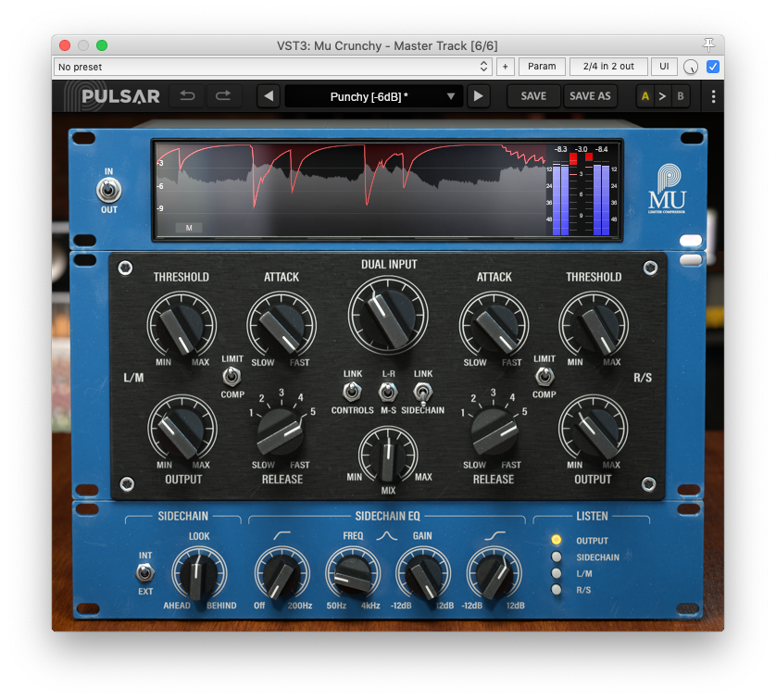The image size is (776, 700).
Task: Click the level meters in the display
Action: click(582, 191)
